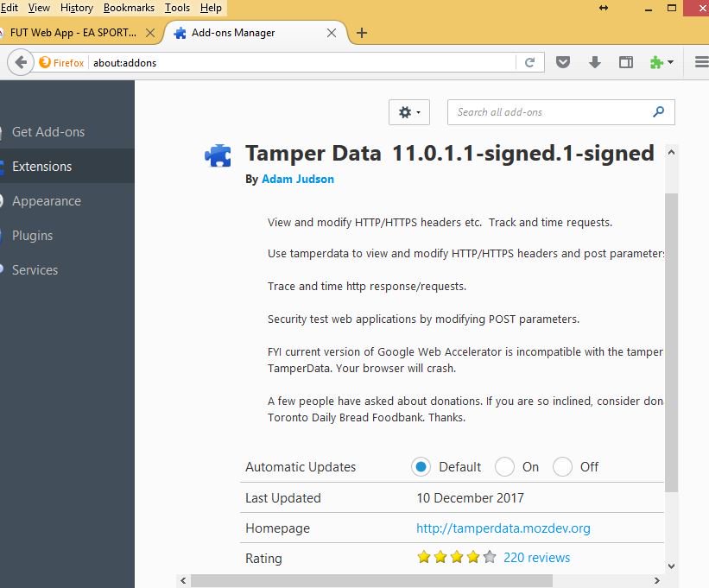This screenshot has width=709, height=588.
Task: Click the 'Last Updated' label
Action: coord(283,497)
